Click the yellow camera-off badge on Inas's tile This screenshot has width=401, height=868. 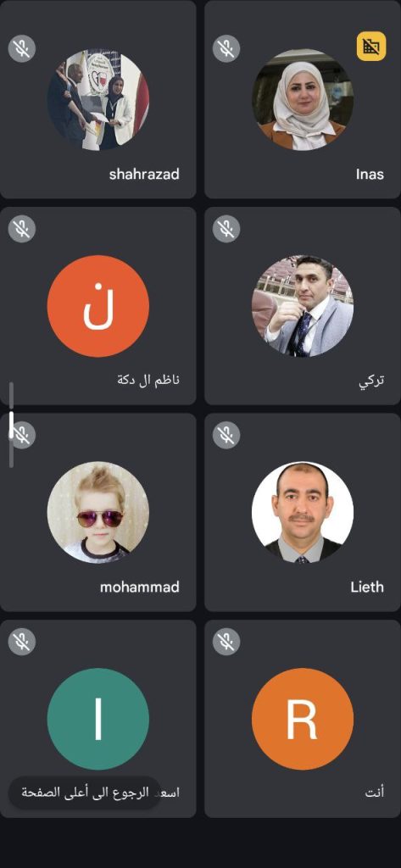pyautogui.click(x=371, y=47)
